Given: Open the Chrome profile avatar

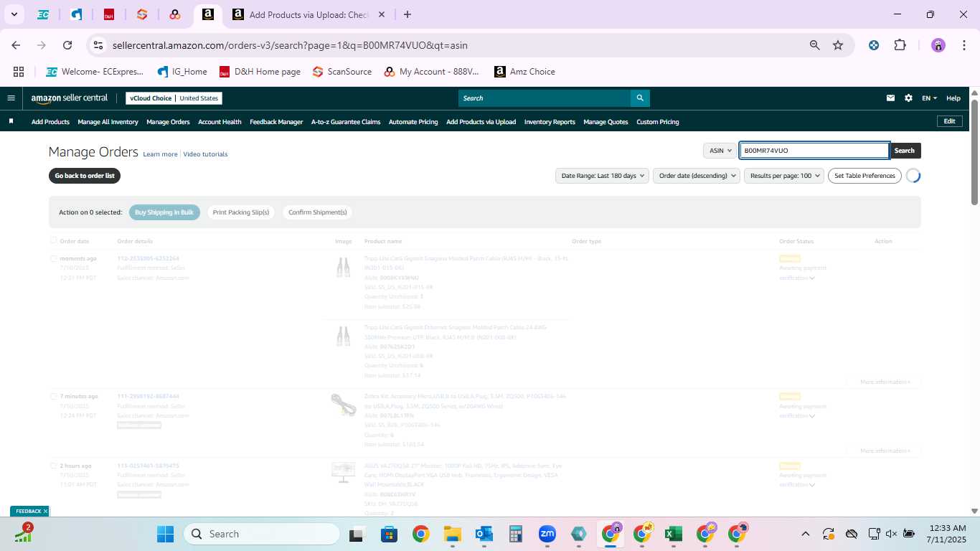Looking at the screenshot, I should (x=938, y=45).
